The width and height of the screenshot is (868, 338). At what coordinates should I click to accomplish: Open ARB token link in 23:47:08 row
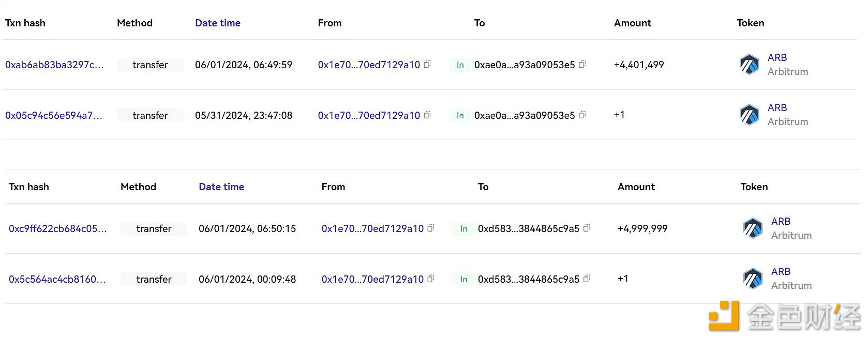point(777,107)
